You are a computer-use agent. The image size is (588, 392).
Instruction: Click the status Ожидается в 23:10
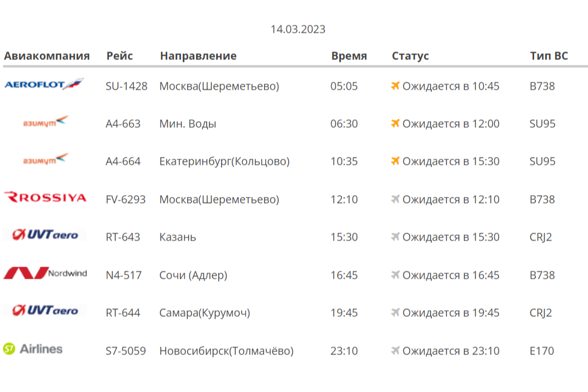coord(451,351)
